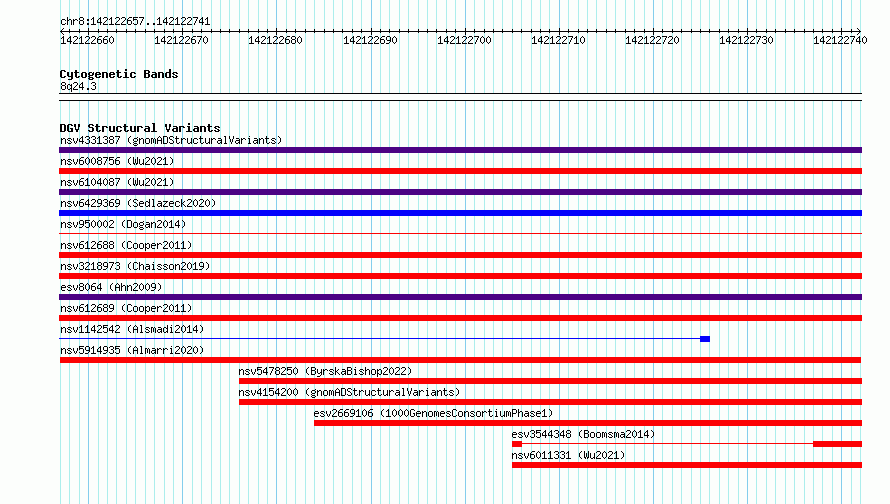Select the nsv612689 red variant bar
Viewport: 890px width, 504px height.
click(460, 318)
